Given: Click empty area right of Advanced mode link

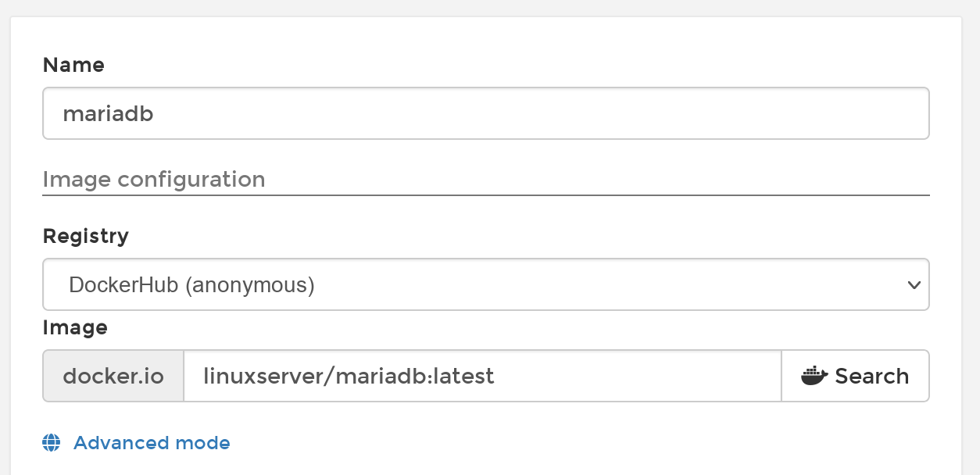Looking at the screenshot, I should [x=547, y=443].
